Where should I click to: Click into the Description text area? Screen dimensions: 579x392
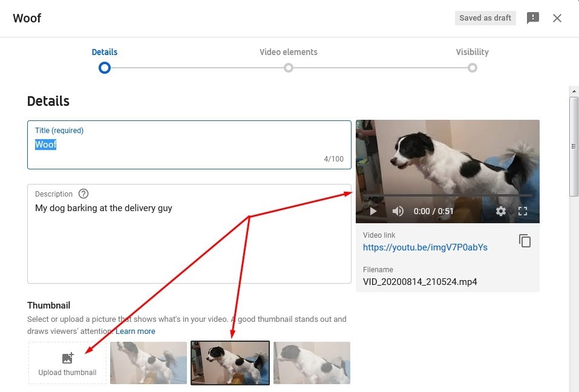[189, 234]
